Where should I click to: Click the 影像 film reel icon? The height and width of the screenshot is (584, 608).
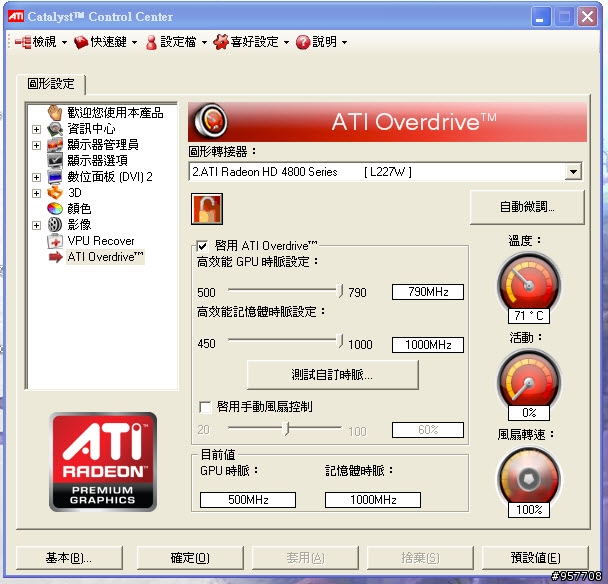(55, 225)
